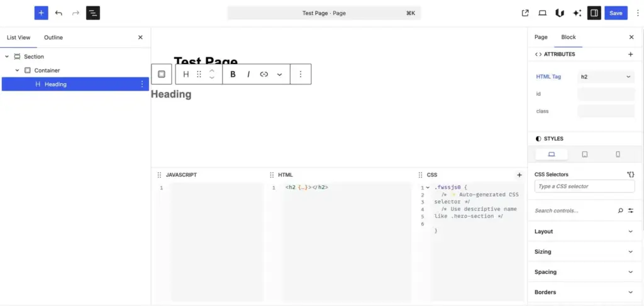Open controls filter sliders icon

pos(630,210)
